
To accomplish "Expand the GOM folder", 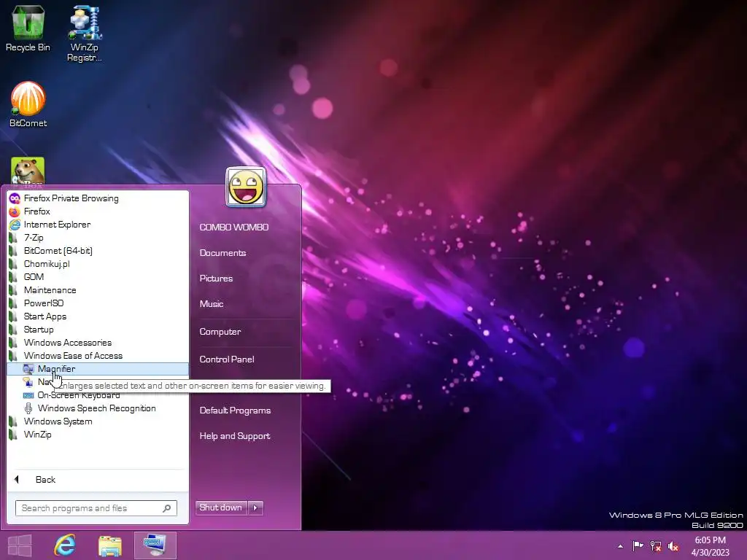I will coord(98,276).
